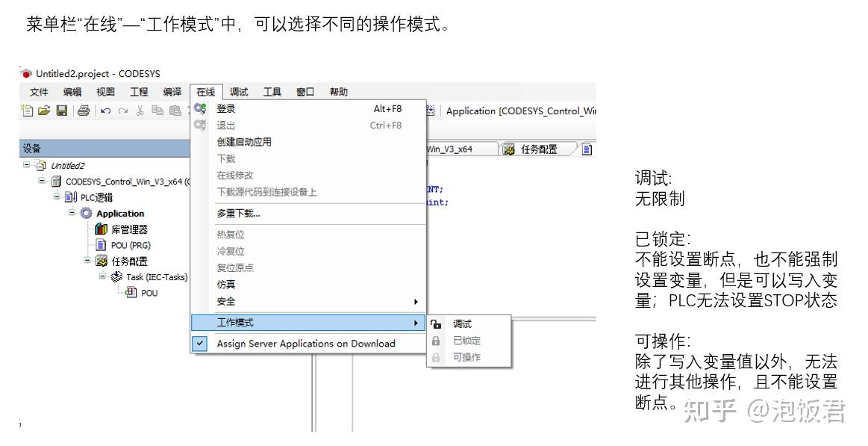
Task: Collapse the Application node
Action: (x=72, y=213)
